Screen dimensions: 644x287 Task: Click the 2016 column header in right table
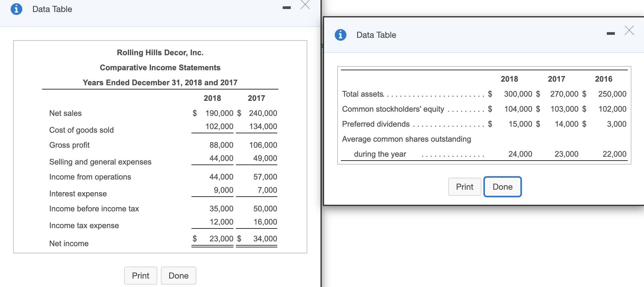click(603, 79)
